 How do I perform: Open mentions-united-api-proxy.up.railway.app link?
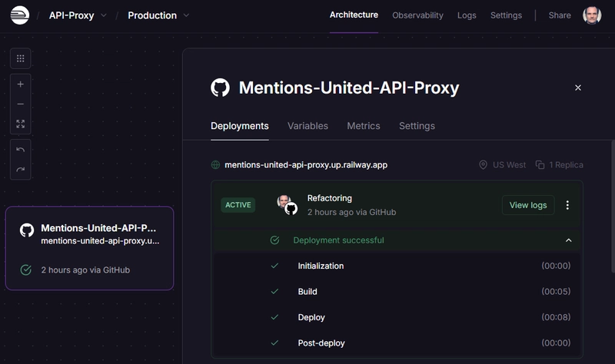coord(306,165)
